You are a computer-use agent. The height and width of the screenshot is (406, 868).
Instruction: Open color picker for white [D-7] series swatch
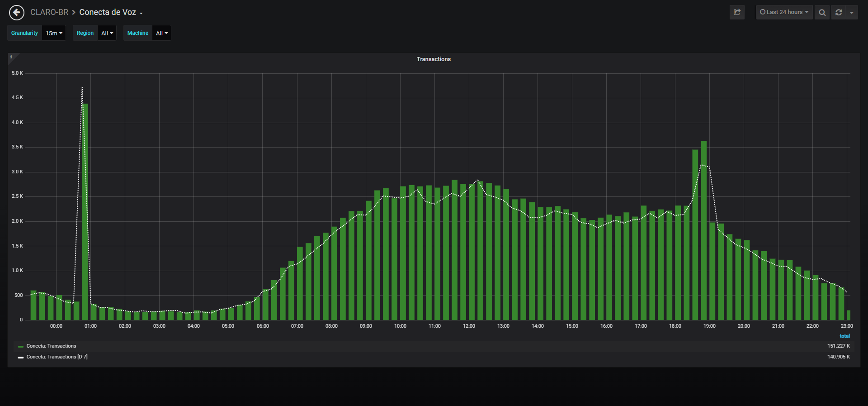21,358
